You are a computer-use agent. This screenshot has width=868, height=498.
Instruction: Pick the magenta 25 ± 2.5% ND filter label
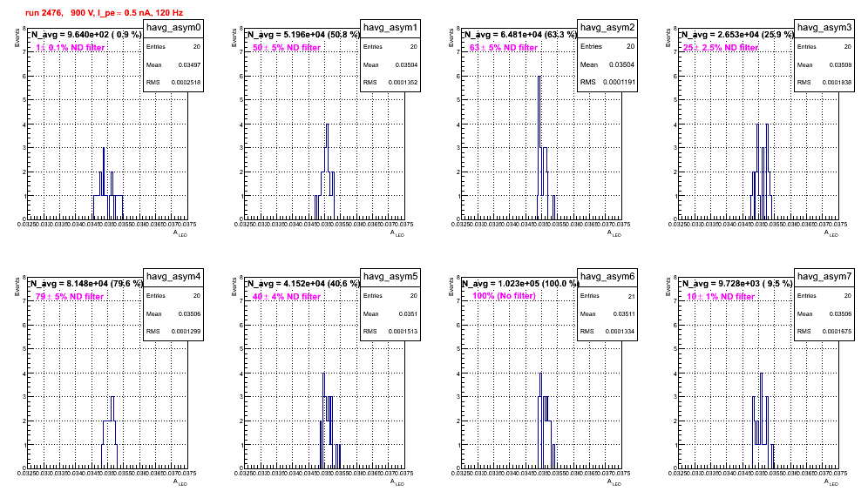pos(721,48)
